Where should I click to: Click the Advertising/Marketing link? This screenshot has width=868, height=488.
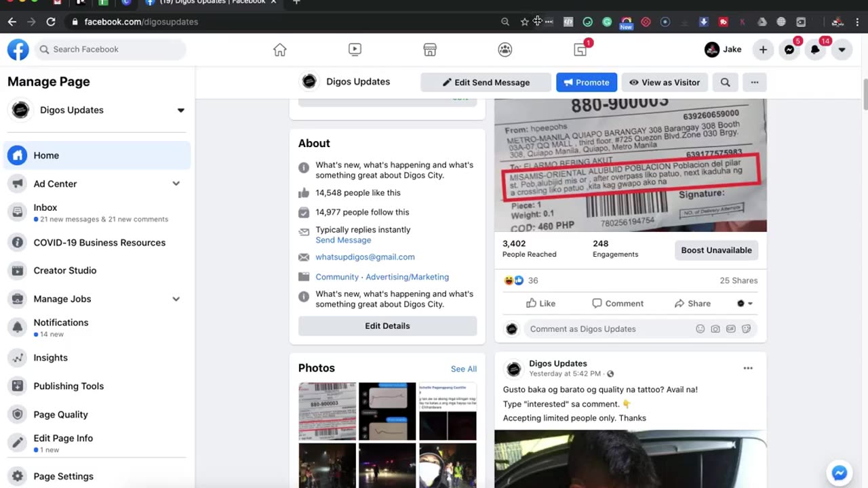pyautogui.click(x=407, y=277)
